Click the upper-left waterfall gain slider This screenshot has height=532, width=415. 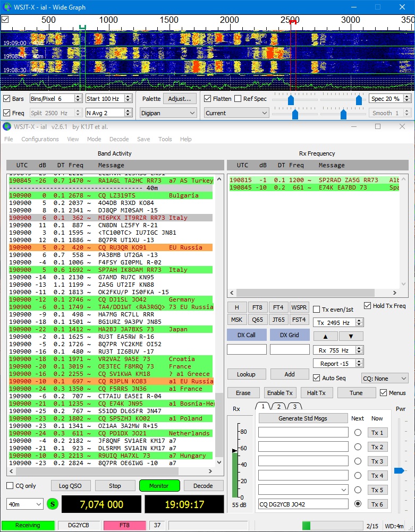click(291, 100)
